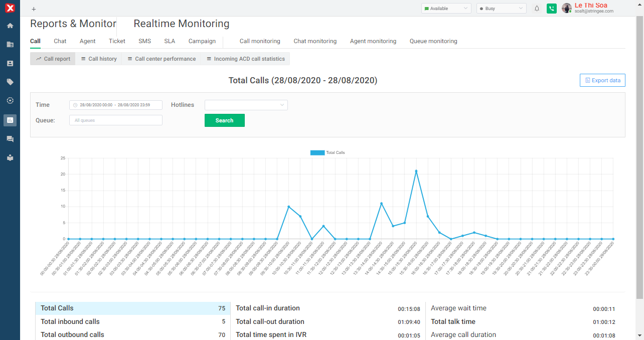Screen dimensions: 644x340
Task: Open the Home icon in sidebar
Action: point(10,26)
